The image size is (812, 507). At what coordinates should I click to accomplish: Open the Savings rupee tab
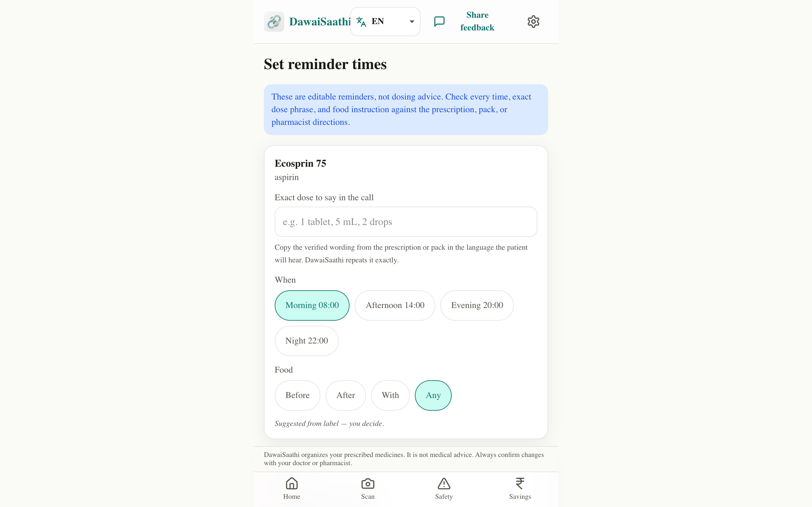pyautogui.click(x=520, y=489)
